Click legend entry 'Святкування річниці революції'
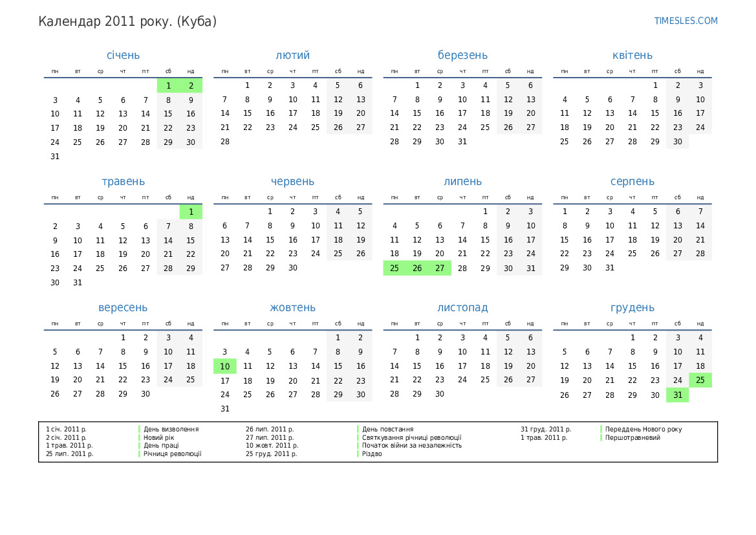 (x=412, y=437)
